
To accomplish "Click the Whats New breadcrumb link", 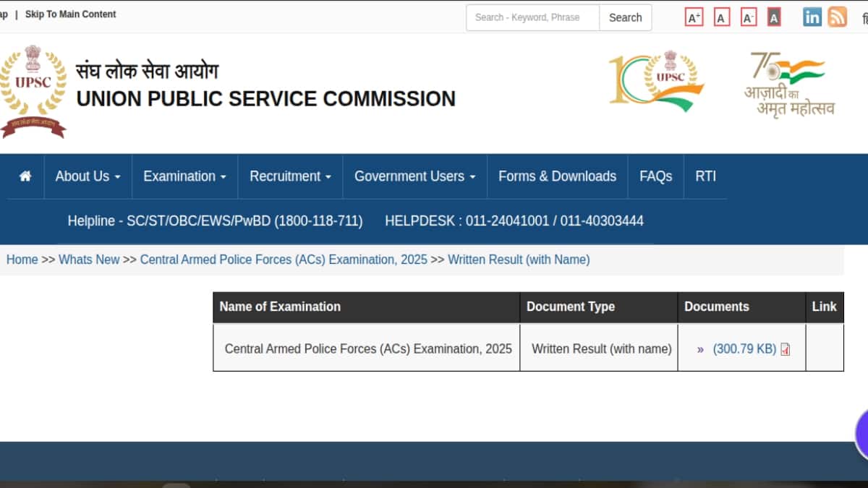I will (x=89, y=260).
